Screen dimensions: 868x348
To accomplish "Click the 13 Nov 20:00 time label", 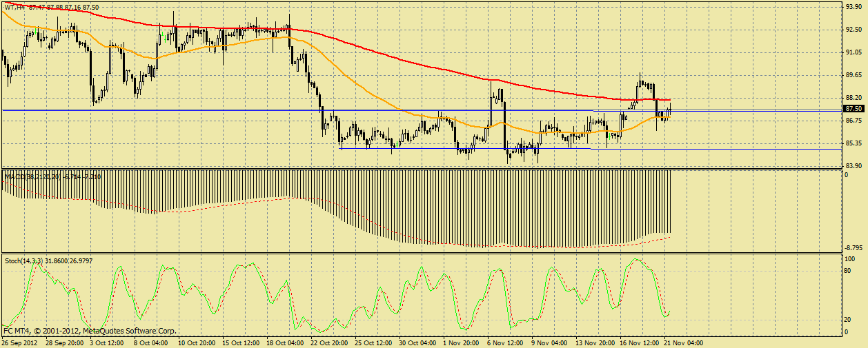I will tap(595, 342).
